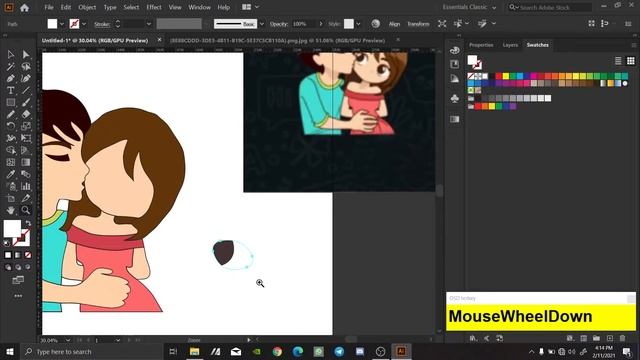Expand stroke weight dropdown
Viewport: 640px width, 360px height.
(149, 24)
